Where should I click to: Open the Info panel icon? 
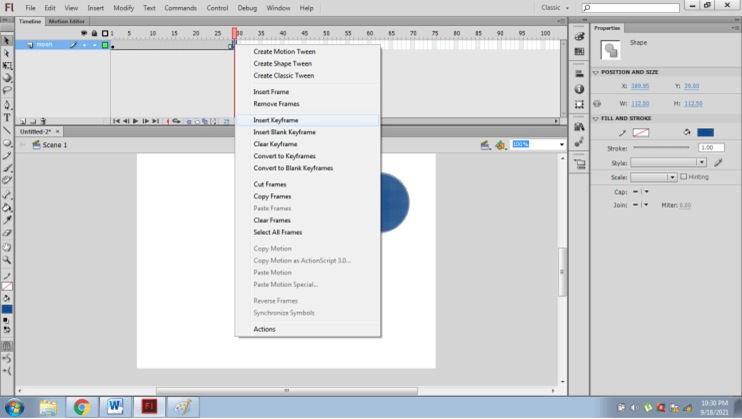coord(579,89)
